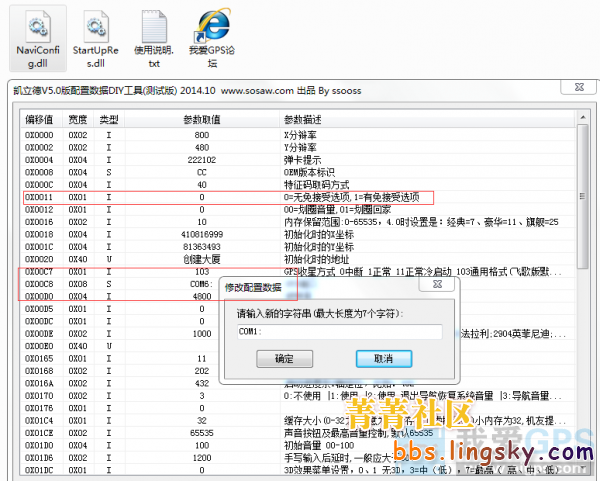Click the 类型 column header
The width and height of the screenshot is (600, 481).
coord(109,120)
